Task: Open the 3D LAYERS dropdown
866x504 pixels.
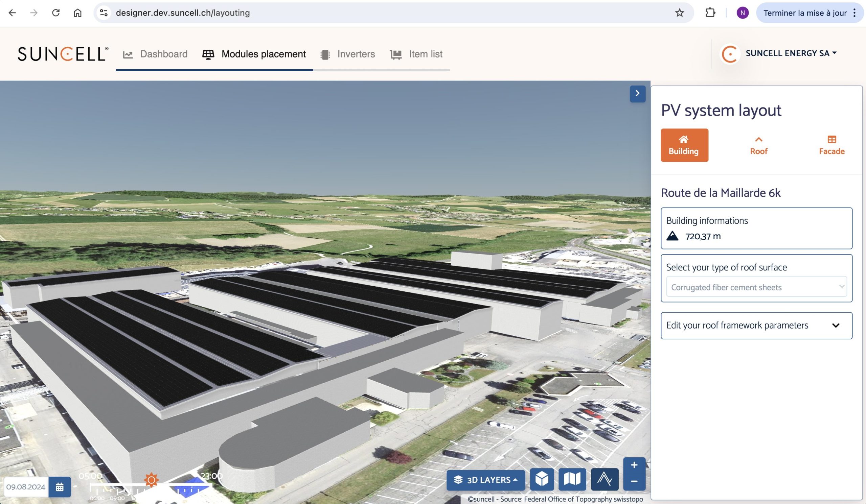Action: pos(485,480)
